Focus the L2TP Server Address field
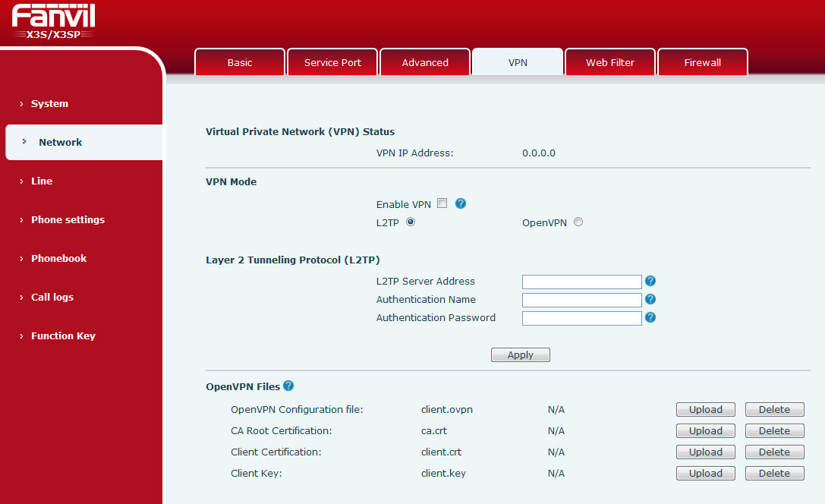The height and width of the screenshot is (504, 825). (x=582, y=282)
